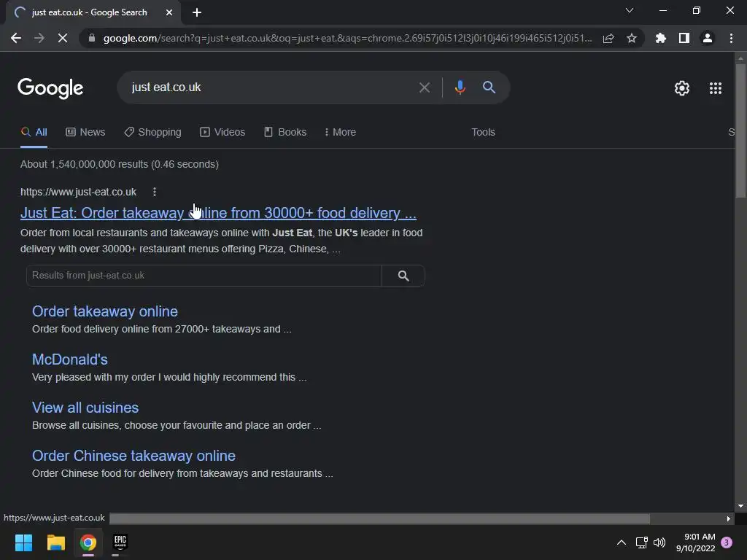747x560 pixels.
Task: Submit the just-eat.co.uk site search
Action: coord(403,276)
